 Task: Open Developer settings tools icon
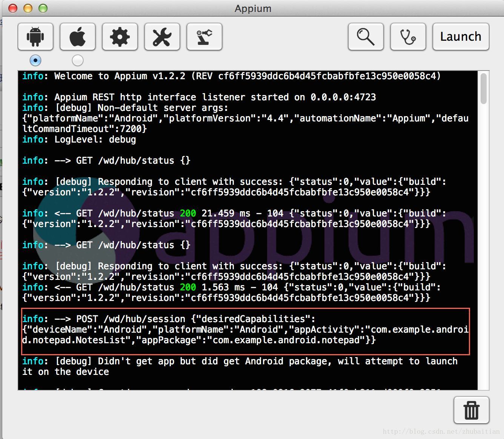[162, 37]
